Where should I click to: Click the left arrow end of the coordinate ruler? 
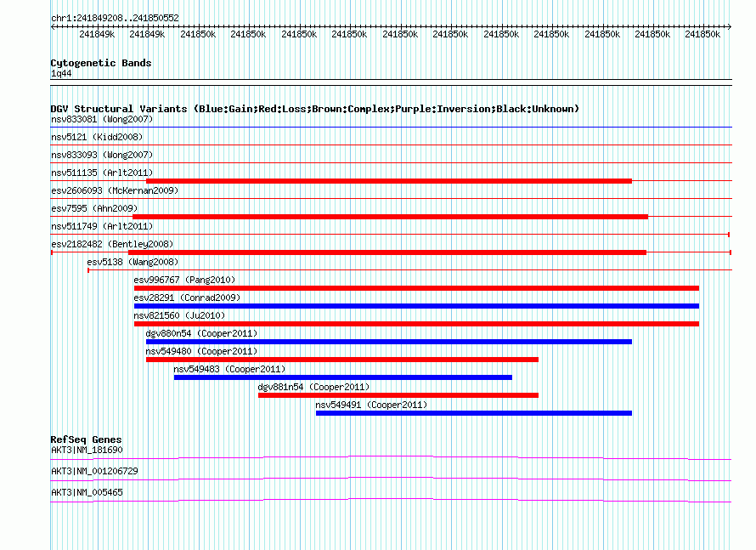(53, 26)
